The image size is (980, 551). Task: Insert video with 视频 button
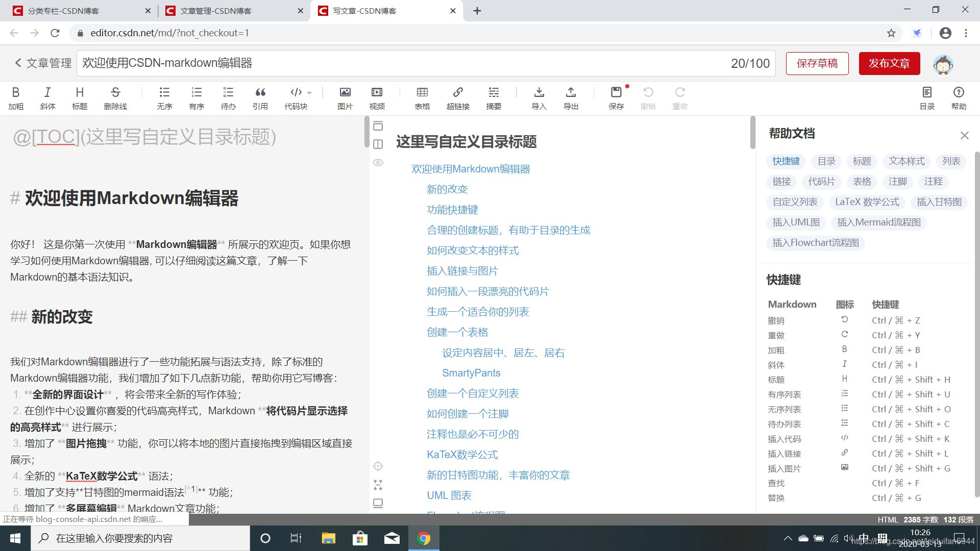tap(377, 98)
